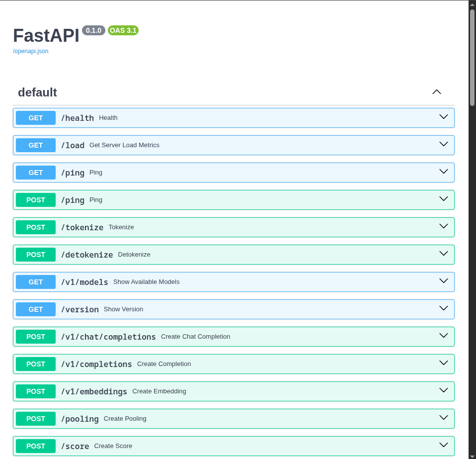Expand the GET /health row chevron
The width and height of the screenshot is (476, 459).
(444, 117)
